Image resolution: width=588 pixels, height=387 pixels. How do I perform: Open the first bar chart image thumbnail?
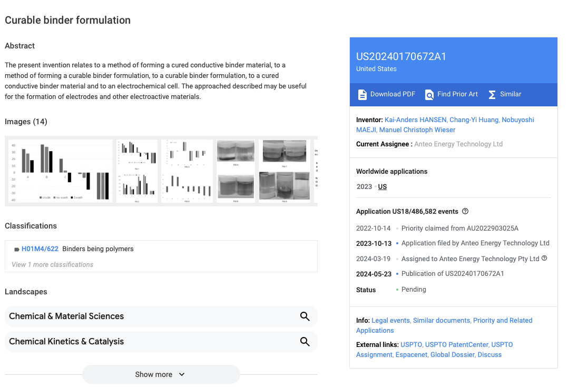pos(61,171)
